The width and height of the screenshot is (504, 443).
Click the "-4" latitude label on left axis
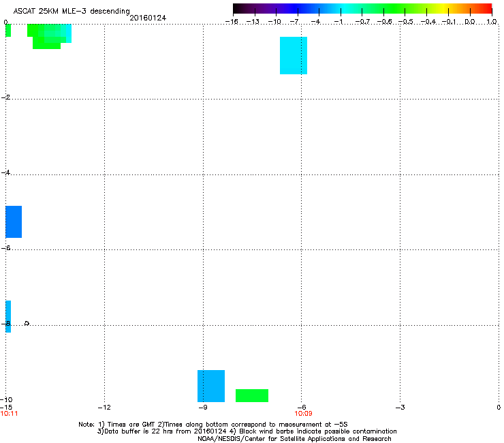[x=5, y=172]
